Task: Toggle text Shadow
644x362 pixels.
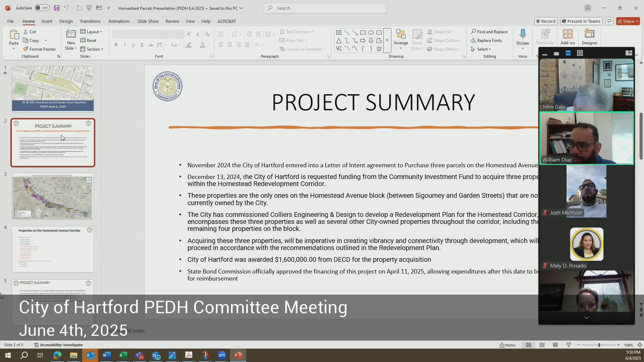Action: pos(142,45)
